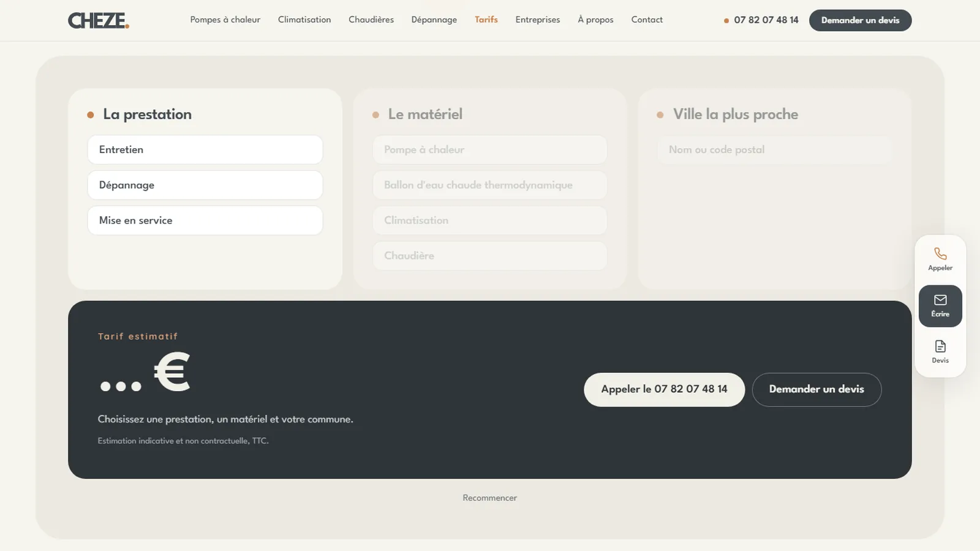The height and width of the screenshot is (551, 980).
Task: Click the Tarif estimatif label
Action: point(138,336)
